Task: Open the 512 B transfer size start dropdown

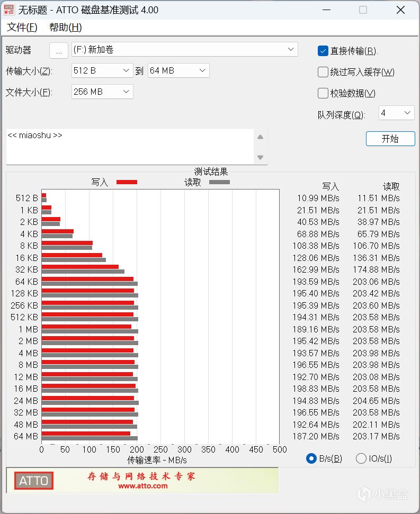Action: point(102,70)
